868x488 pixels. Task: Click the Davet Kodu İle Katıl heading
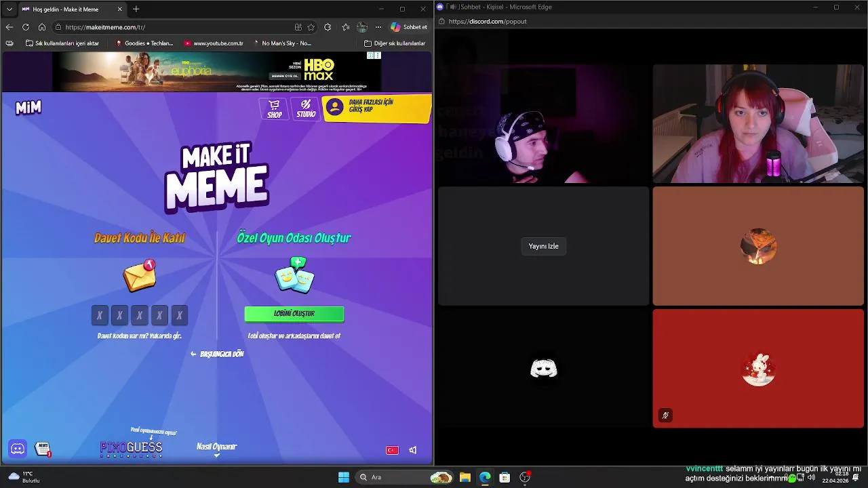click(x=140, y=238)
